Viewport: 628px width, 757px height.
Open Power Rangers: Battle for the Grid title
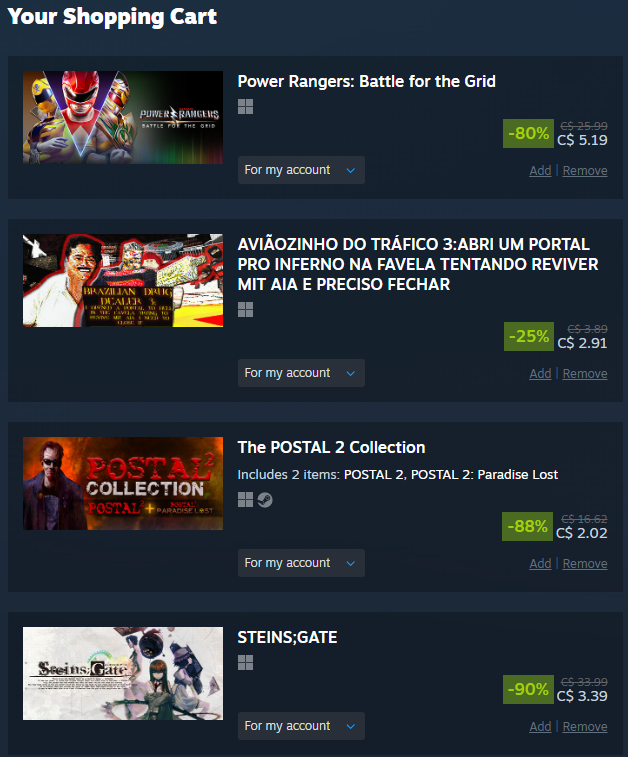(366, 82)
